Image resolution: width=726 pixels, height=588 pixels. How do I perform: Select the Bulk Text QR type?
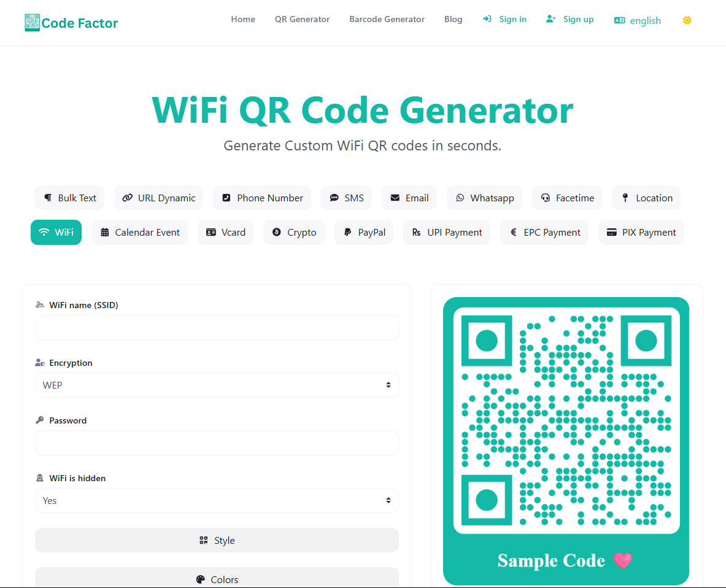69,198
